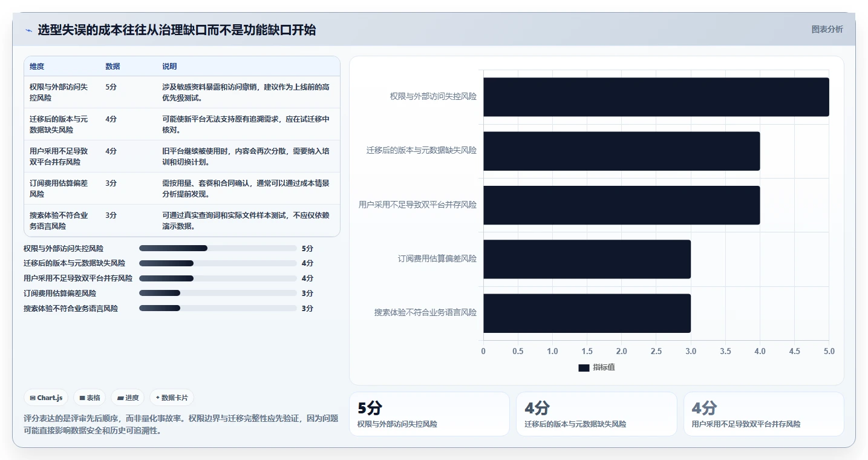This screenshot has height=460, width=868.
Task: Click the 指标值 legend color box in the chart
Action: (x=584, y=367)
